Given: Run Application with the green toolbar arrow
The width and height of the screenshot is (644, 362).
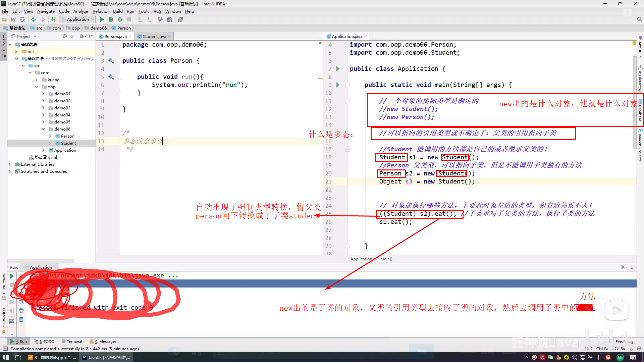Looking at the screenshot, I should click(x=102, y=19).
